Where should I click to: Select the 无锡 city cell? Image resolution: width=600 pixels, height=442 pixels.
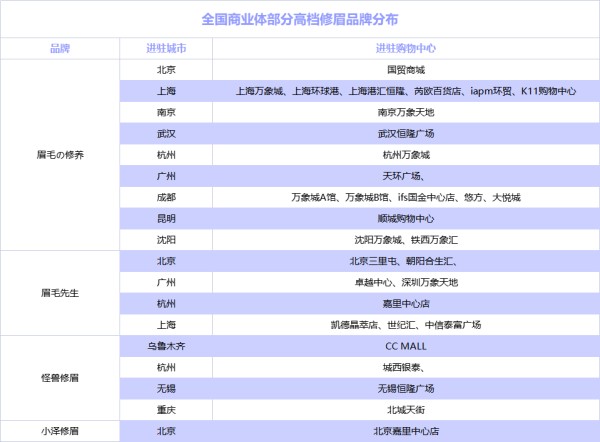[x=166, y=389]
